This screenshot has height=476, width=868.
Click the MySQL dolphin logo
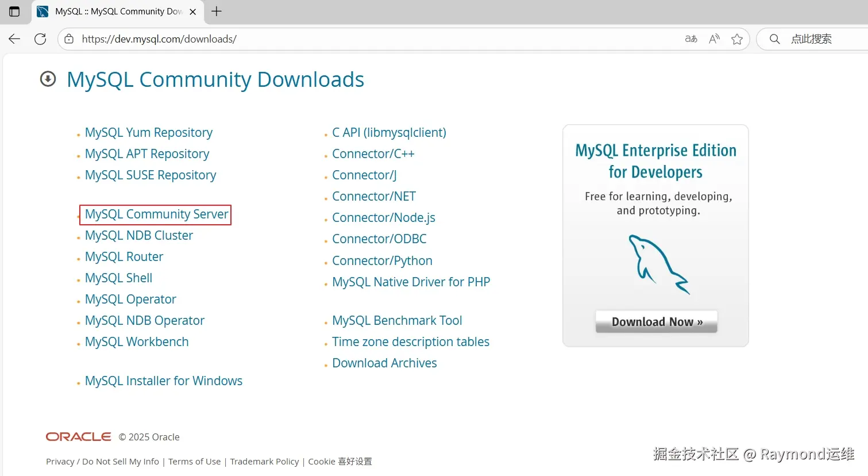(x=658, y=264)
